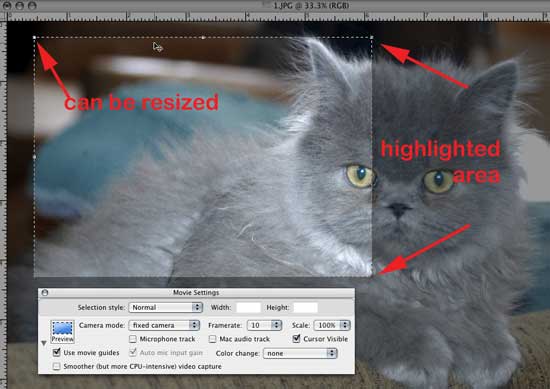Open the Selection style dropdown

pos(166,308)
